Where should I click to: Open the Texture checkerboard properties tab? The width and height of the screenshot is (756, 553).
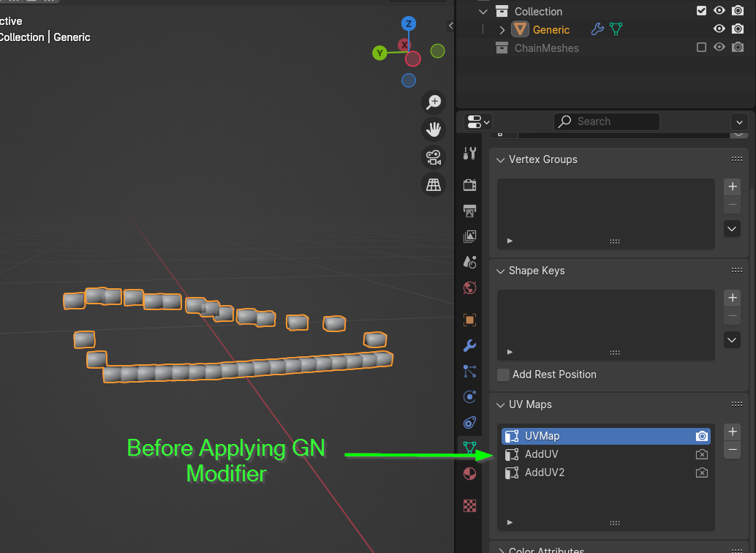pos(469,505)
